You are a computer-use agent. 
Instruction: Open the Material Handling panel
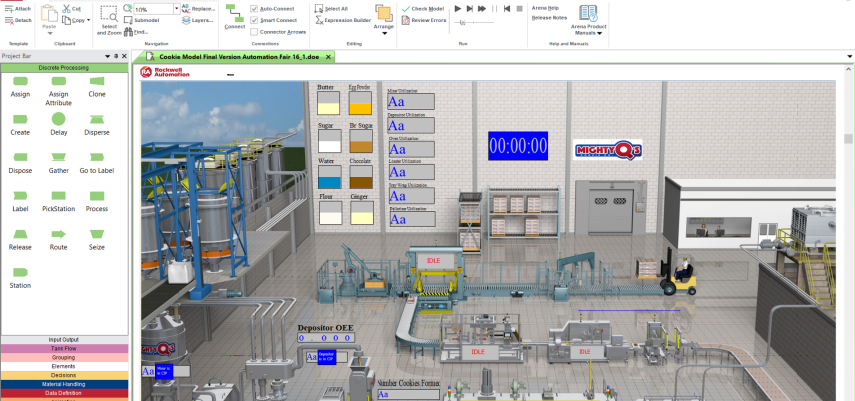(x=64, y=384)
